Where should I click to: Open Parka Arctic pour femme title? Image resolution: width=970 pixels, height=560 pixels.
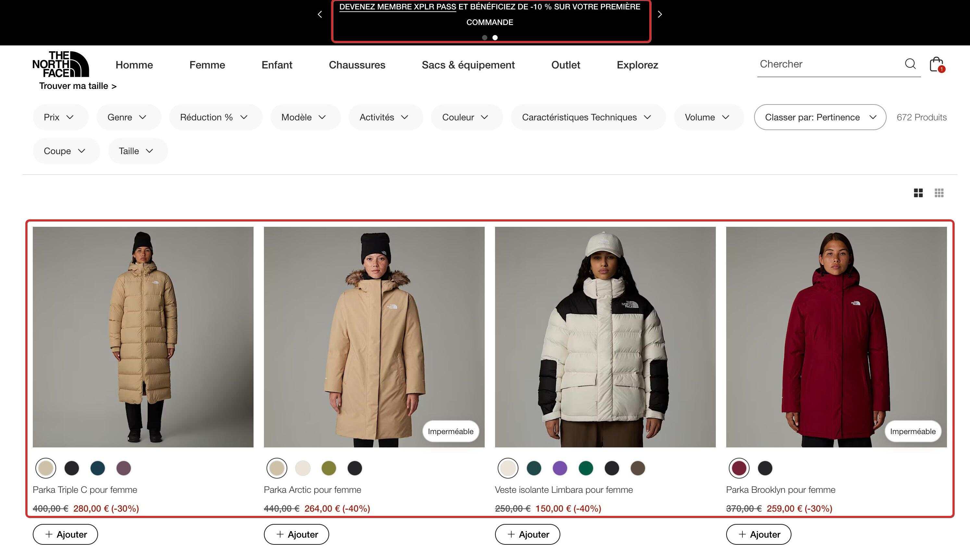pos(312,490)
